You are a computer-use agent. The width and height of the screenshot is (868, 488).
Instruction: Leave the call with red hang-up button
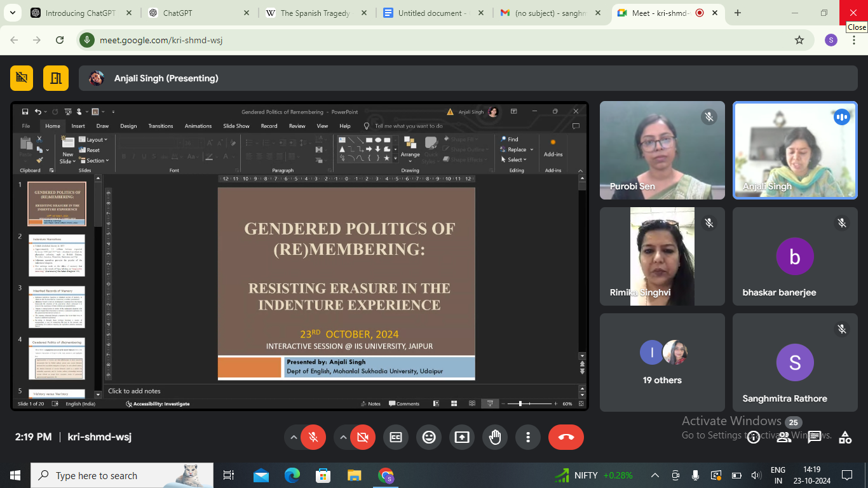click(566, 437)
